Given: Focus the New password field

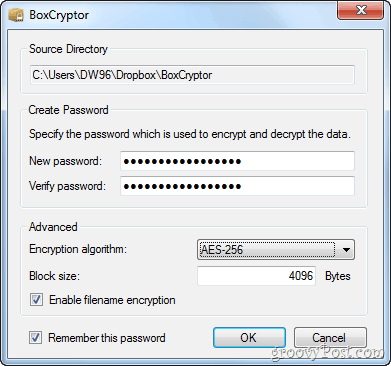Looking at the screenshot, I should click(x=237, y=161).
